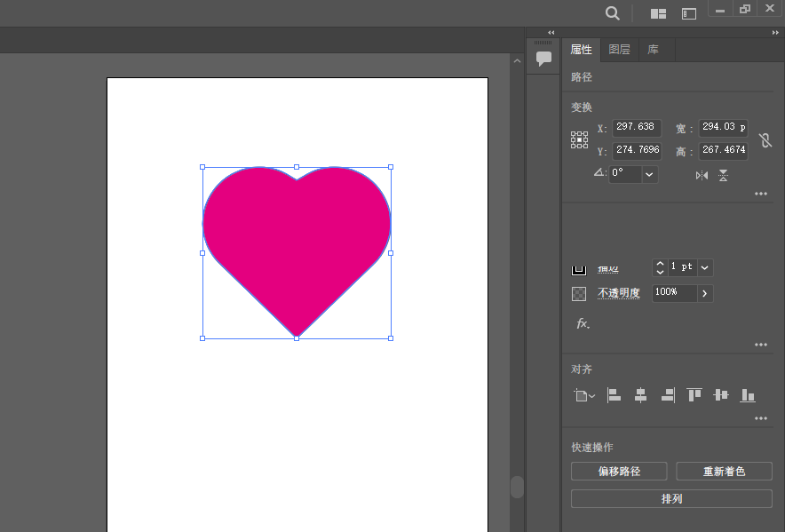
Task: Expand the opacity 100% arrow
Action: pos(705,293)
